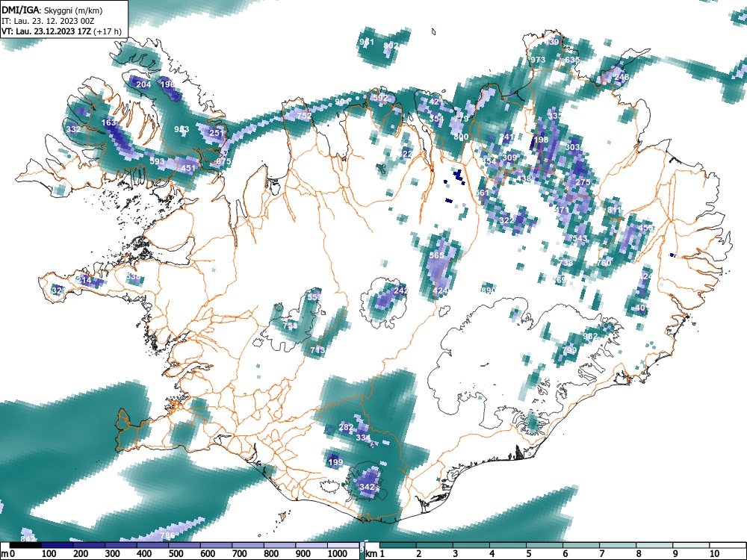This screenshot has height=560, width=747.
Task: Click the visibility value 758
Action: pos(290,326)
